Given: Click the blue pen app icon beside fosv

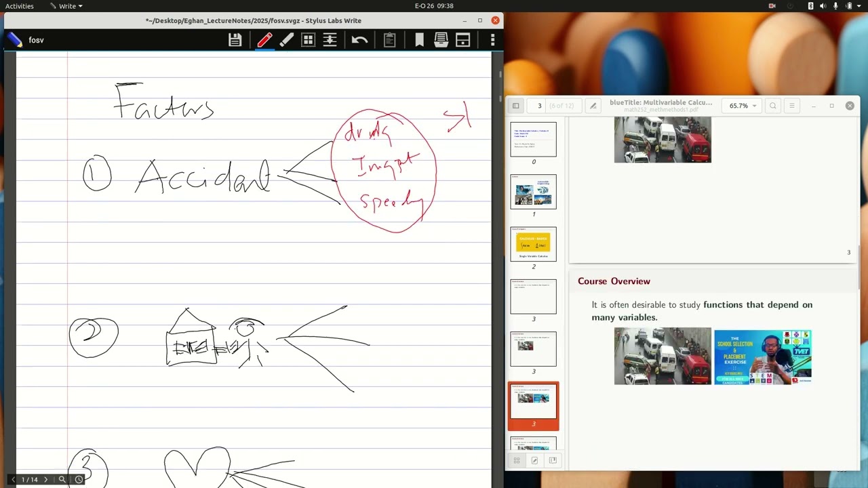Looking at the screenshot, I should pyautogui.click(x=14, y=40).
